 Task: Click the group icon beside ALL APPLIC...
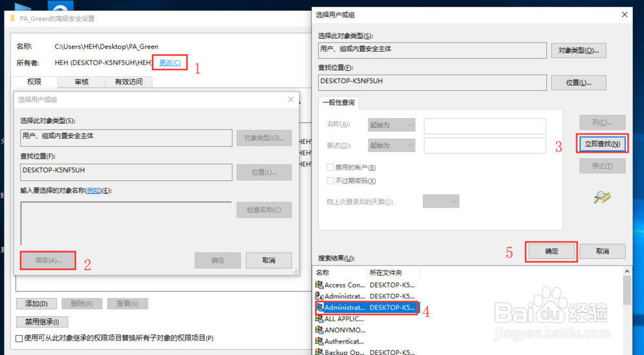pyautogui.click(x=319, y=318)
